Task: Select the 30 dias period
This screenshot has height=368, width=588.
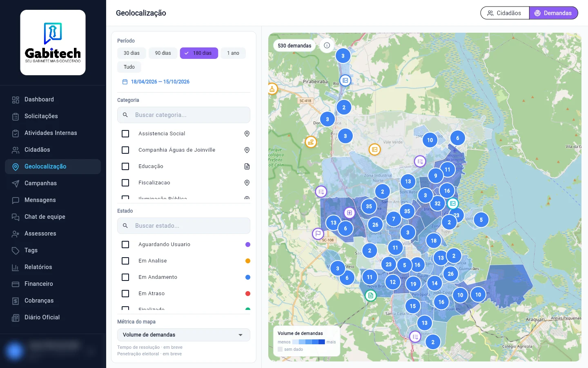Action: 131,53
